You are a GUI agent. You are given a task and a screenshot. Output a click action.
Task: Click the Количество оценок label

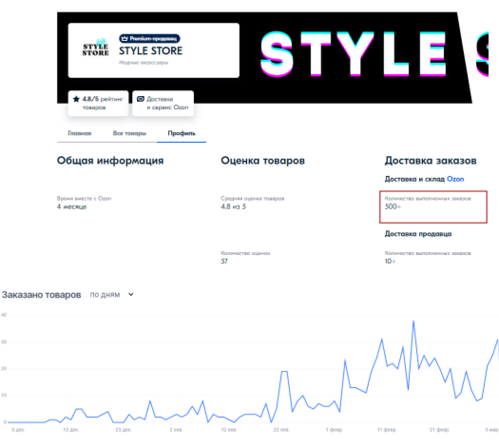pos(245,253)
